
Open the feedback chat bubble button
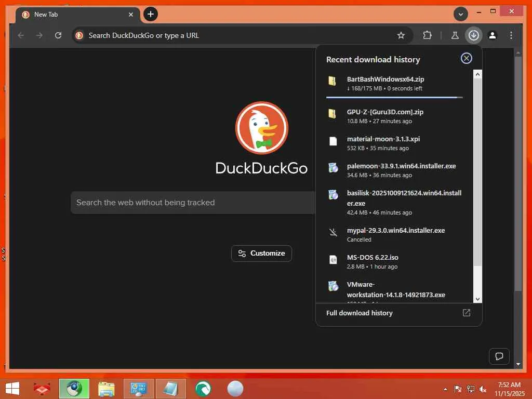point(499,356)
